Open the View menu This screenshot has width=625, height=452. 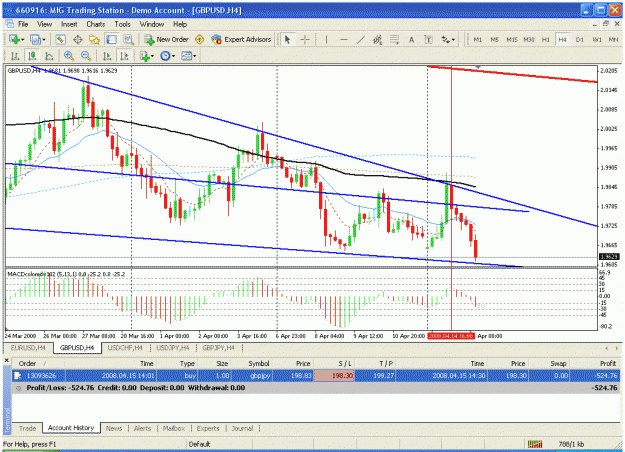tap(45, 24)
